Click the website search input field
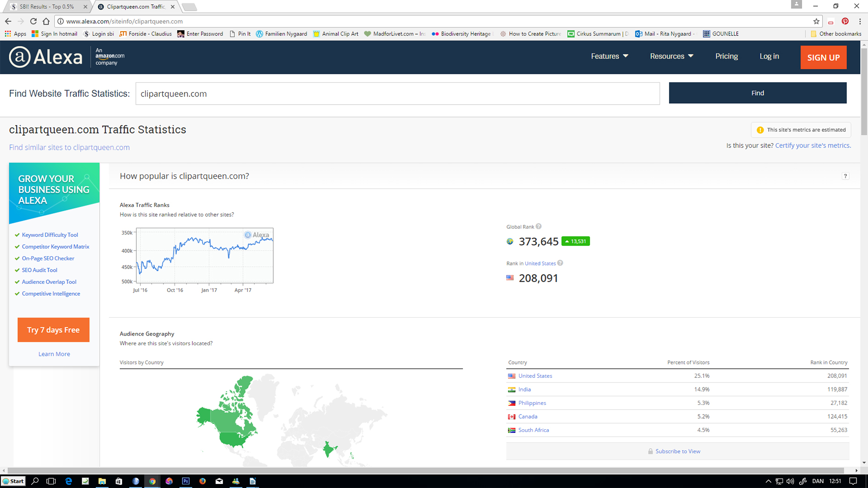 tap(397, 94)
